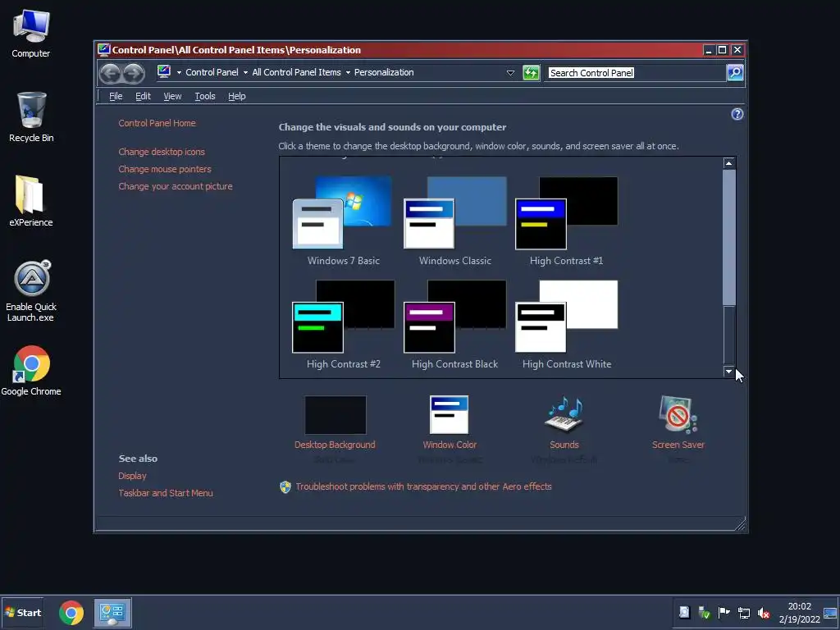Apply the High Contrast #2 theme
840x630 pixels.
343,324
